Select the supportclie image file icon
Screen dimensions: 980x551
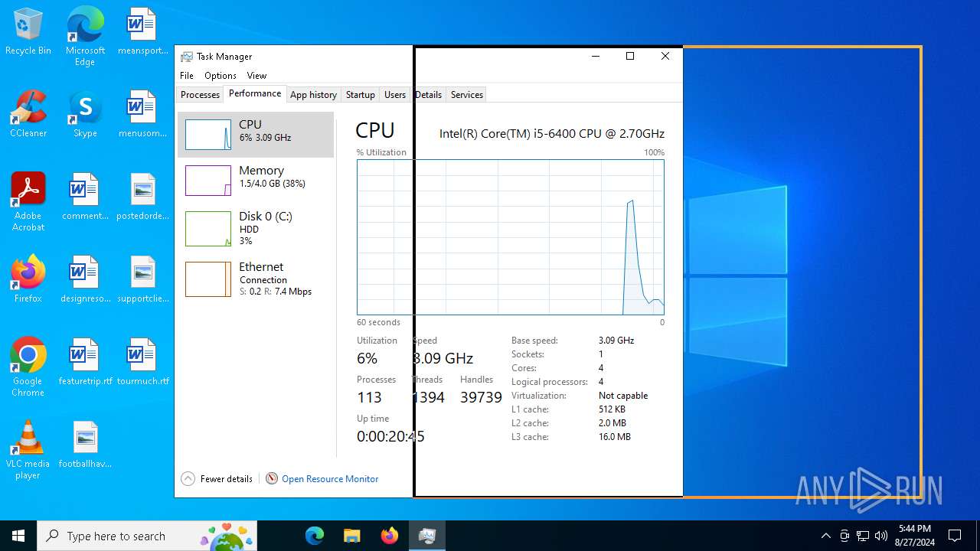[x=142, y=279]
